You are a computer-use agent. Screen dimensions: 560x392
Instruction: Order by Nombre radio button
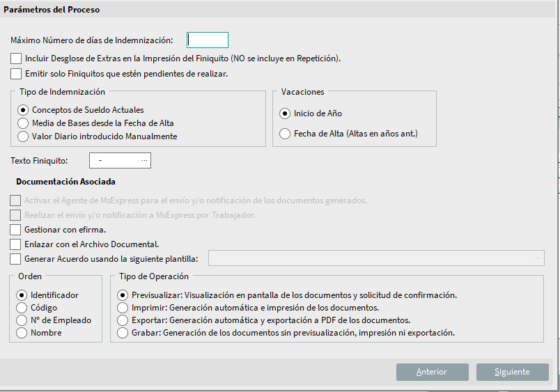tap(22, 333)
